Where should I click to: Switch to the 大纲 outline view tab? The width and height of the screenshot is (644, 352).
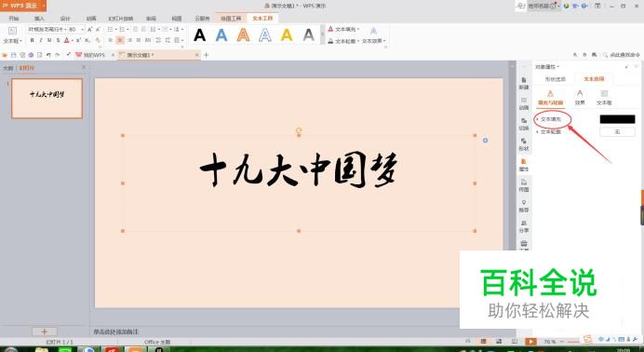tap(8, 68)
